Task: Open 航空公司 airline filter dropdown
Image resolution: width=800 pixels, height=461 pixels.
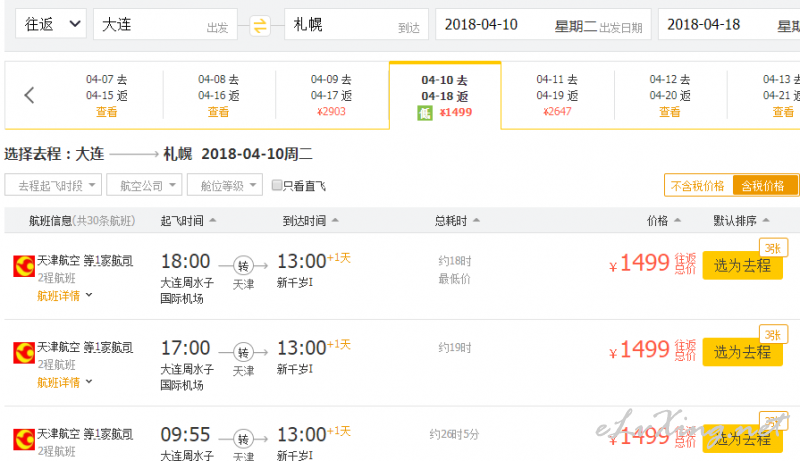Action: [144, 185]
